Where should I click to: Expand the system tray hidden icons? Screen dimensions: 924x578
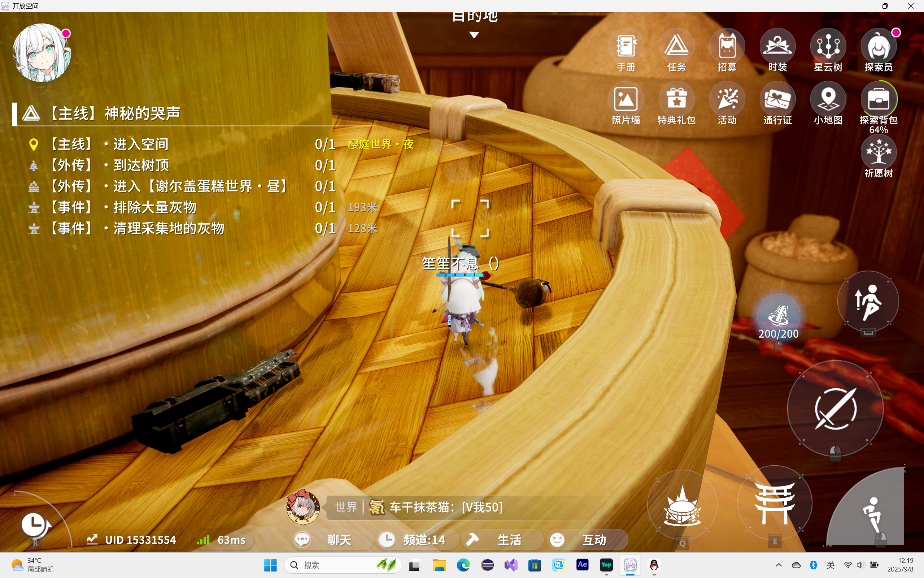coord(779,565)
